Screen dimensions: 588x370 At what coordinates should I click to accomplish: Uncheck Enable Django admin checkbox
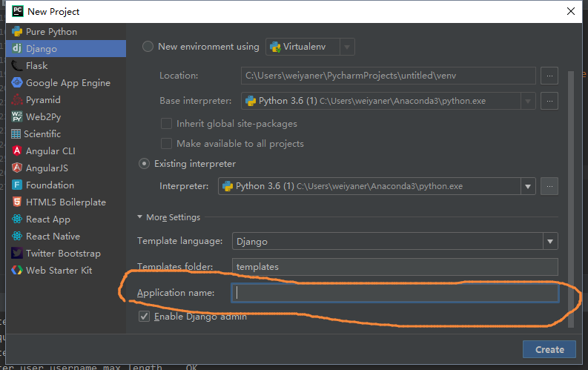tap(145, 317)
